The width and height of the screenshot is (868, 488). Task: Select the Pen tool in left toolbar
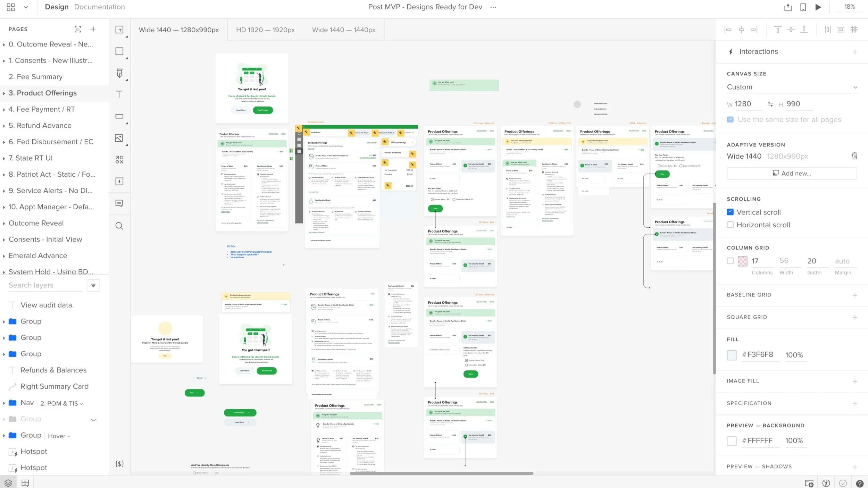pos(119,73)
